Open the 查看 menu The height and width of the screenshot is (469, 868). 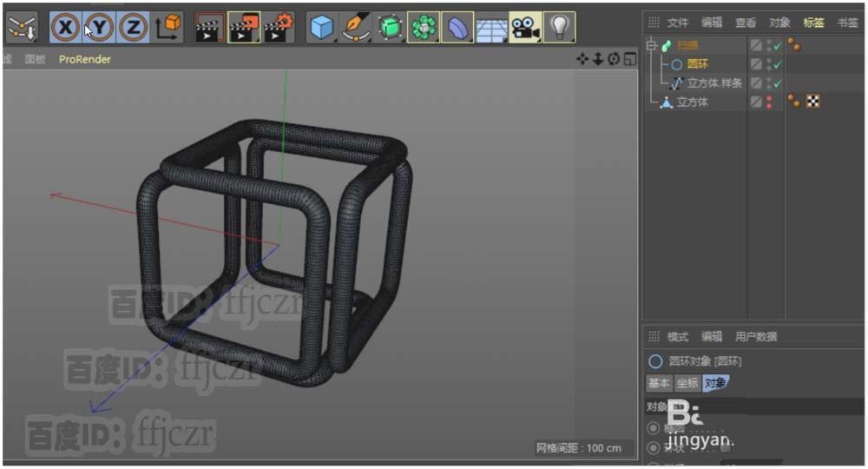pos(745,23)
